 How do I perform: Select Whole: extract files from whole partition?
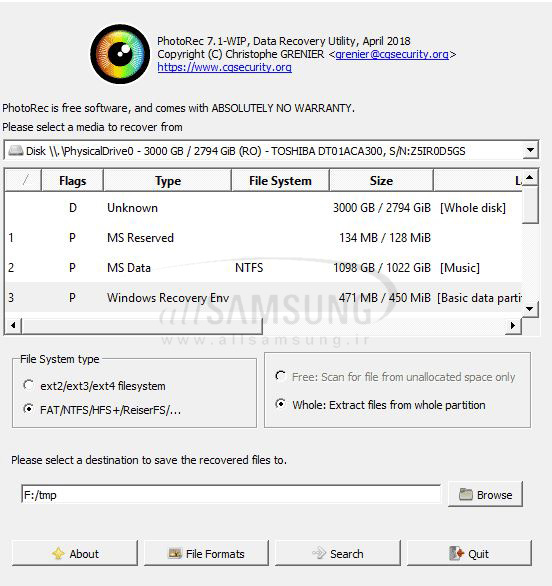pos(281,404)
